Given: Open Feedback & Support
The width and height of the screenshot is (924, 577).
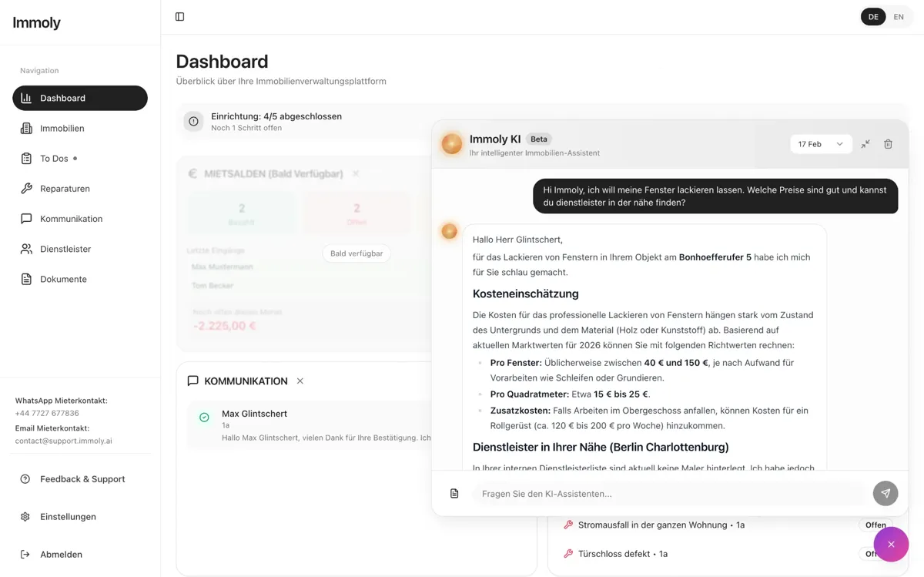Looking at the screenshot, I should tap(80, 479).
